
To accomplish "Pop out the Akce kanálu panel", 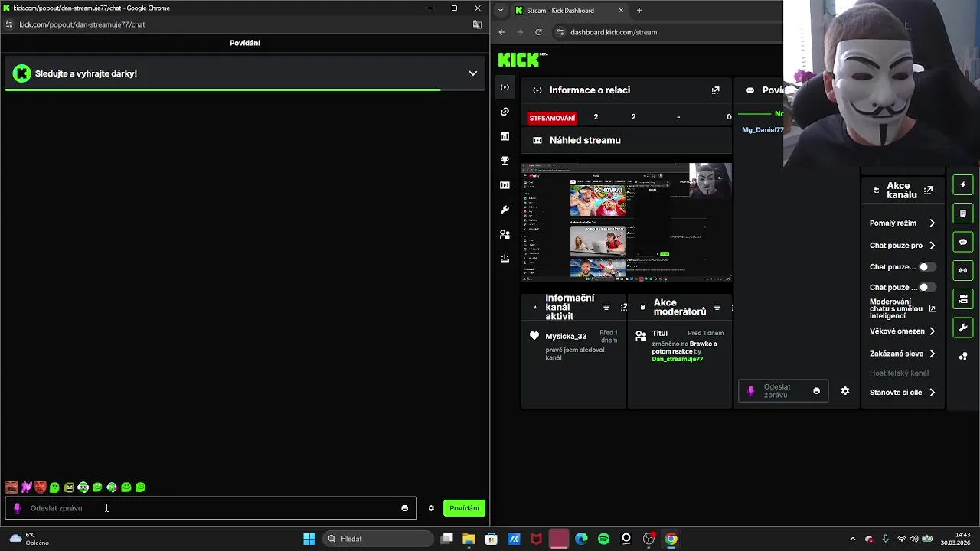I will tap(928, 190).
